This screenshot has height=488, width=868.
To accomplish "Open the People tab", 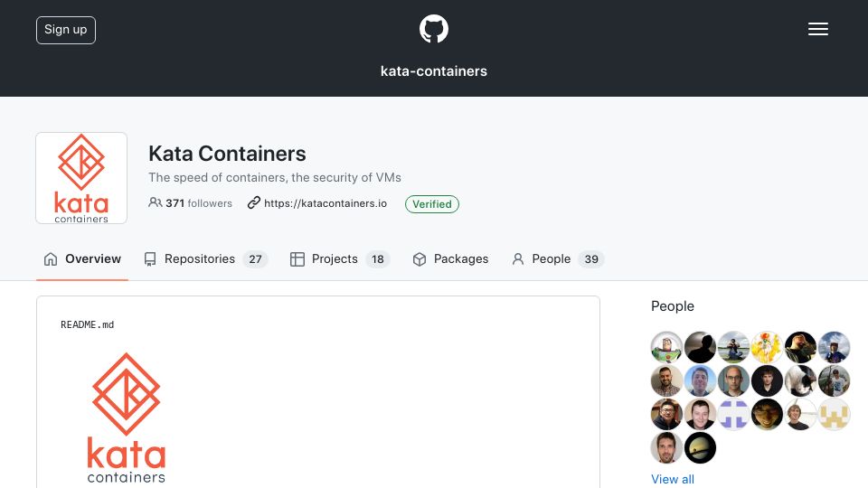I will click(558, 259).
